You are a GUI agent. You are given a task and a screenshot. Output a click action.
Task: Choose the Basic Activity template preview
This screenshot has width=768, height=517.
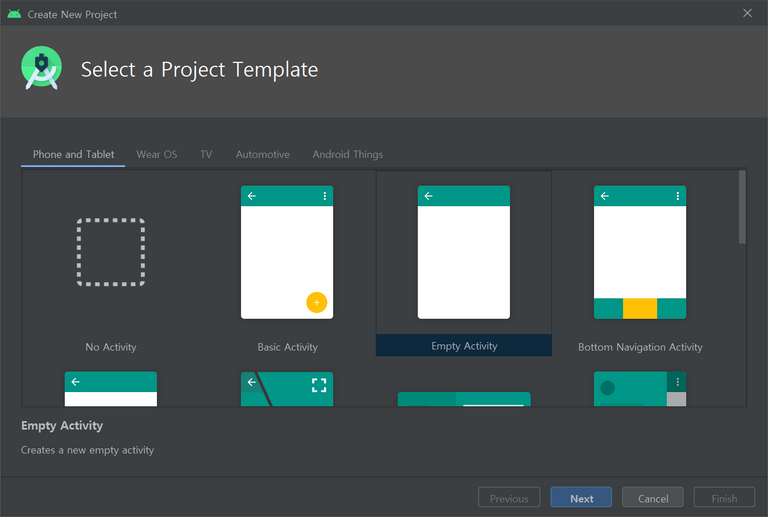287,253
